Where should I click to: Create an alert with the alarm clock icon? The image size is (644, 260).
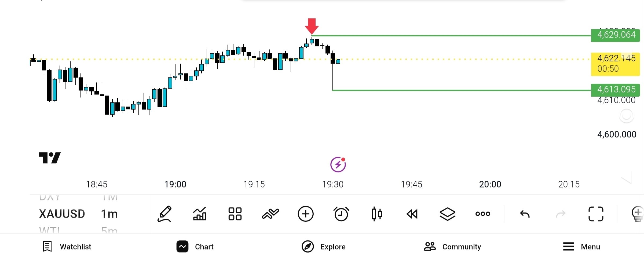(341, 214)
